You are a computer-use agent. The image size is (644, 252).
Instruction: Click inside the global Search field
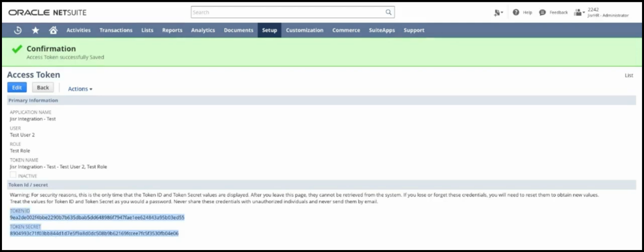coord(287,12)
